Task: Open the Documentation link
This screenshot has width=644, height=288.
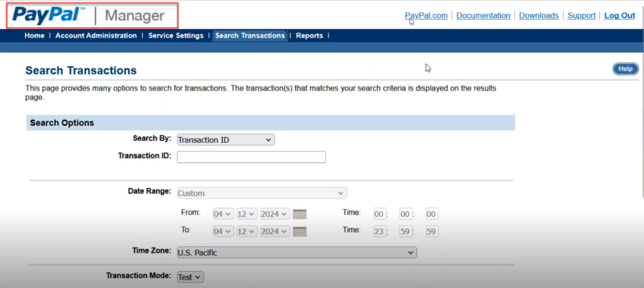Action: click(483, 16)
